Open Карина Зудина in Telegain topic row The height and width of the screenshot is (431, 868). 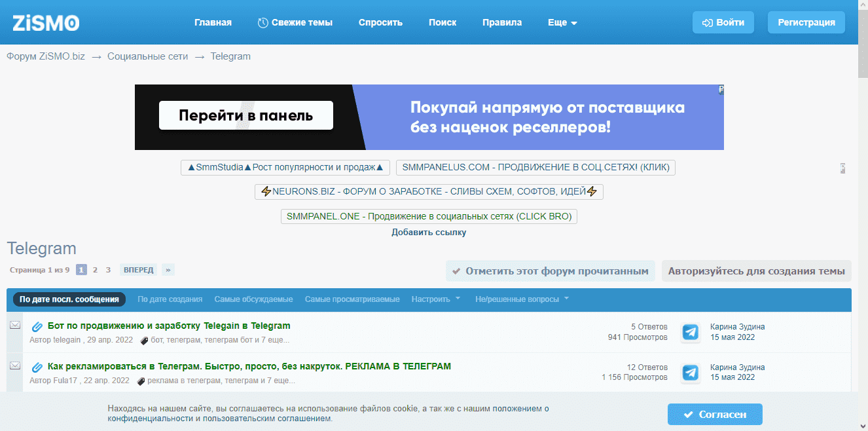(737, 327)
